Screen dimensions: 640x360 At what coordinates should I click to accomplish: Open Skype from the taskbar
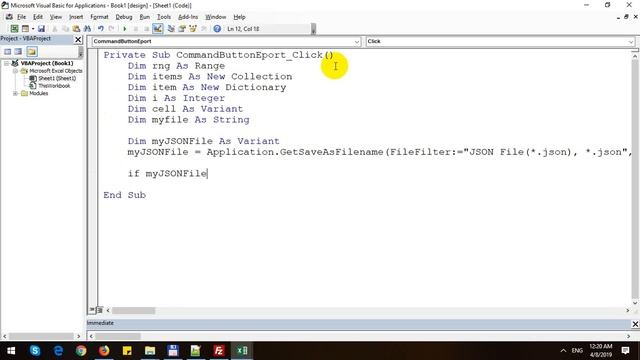coord(35,351)
